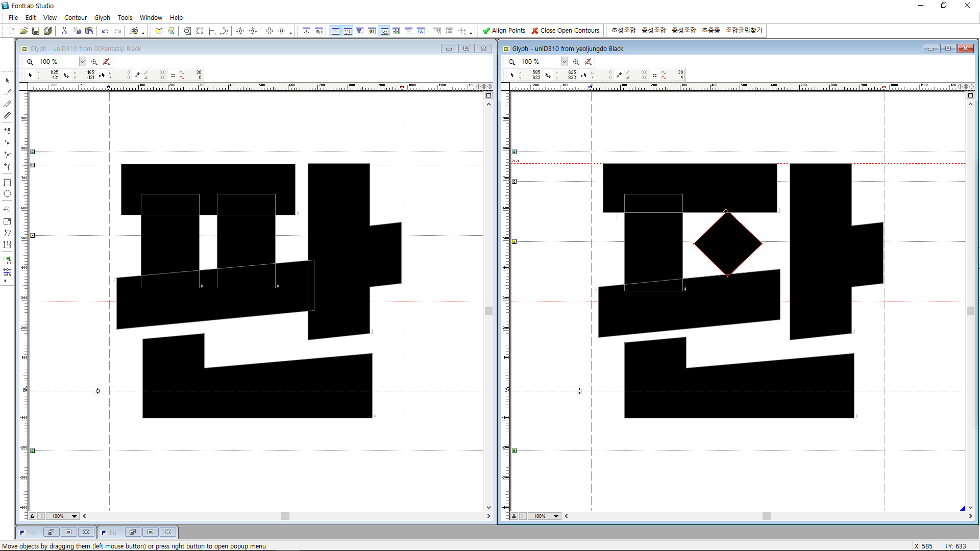Click the Cut scissors icon

coord(64,31)
